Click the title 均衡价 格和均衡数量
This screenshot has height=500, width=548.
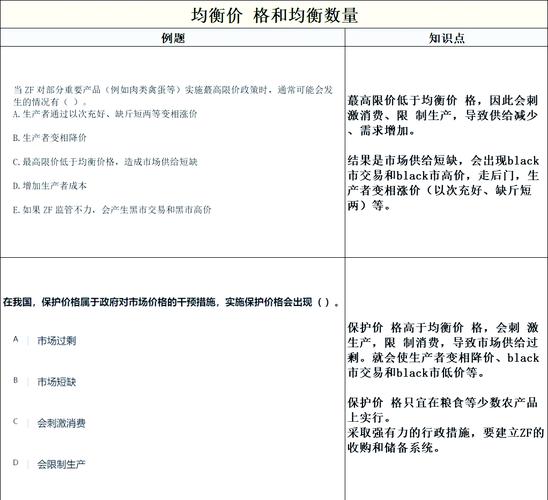pyautogui.click(x=274, y=15)
